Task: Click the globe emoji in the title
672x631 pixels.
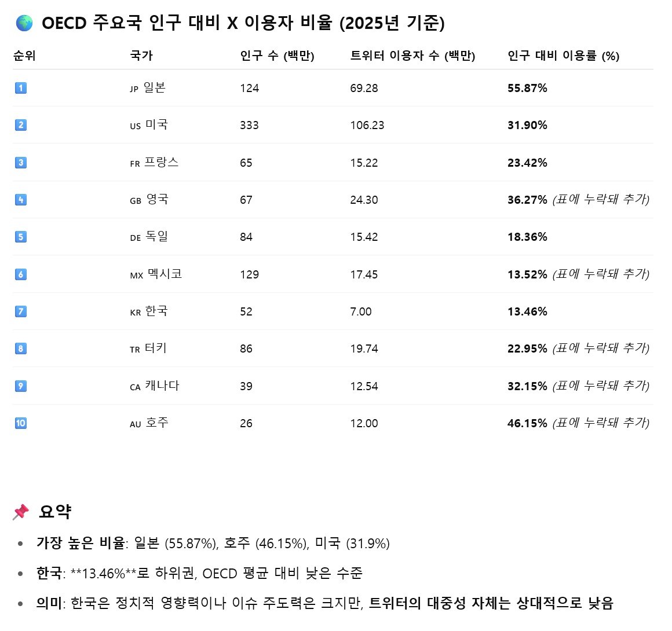Action: [24, 23]
